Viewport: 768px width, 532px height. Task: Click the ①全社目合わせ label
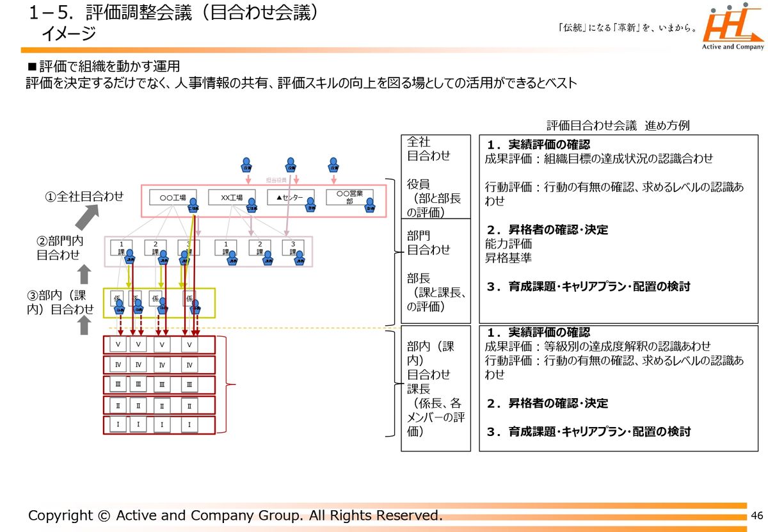(84, 197)
